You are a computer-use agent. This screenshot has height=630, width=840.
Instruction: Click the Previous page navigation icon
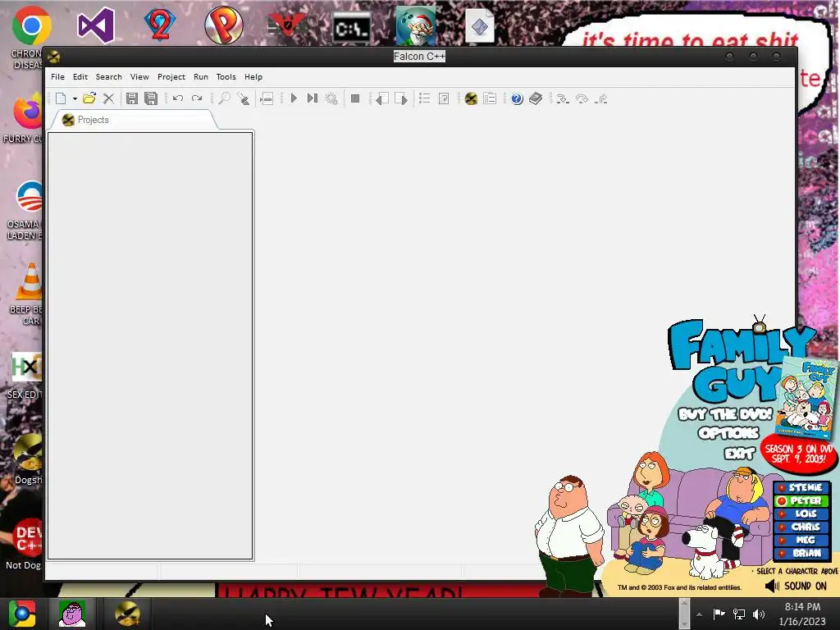coord(382,98)
